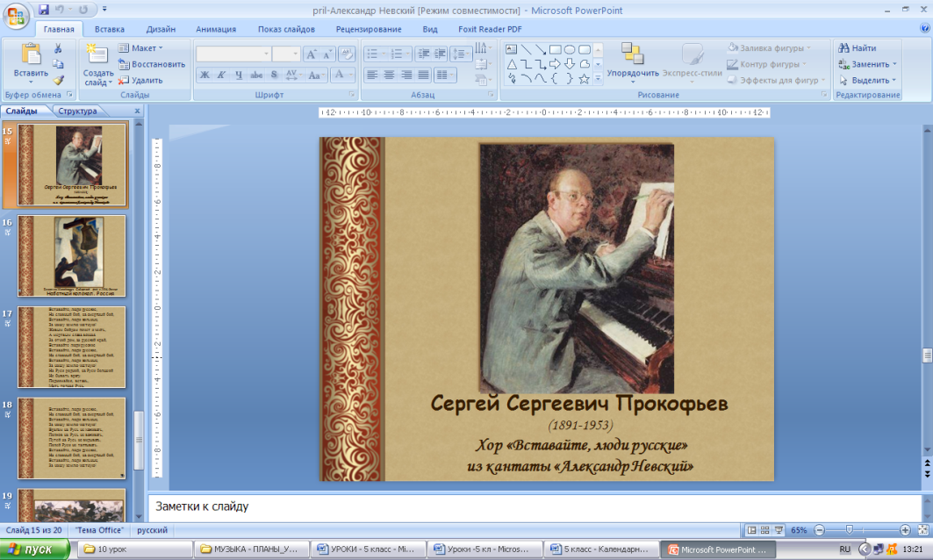Click the slide title Сергей Сергеевич Прокофьев
933x560 pixels.
579,404
